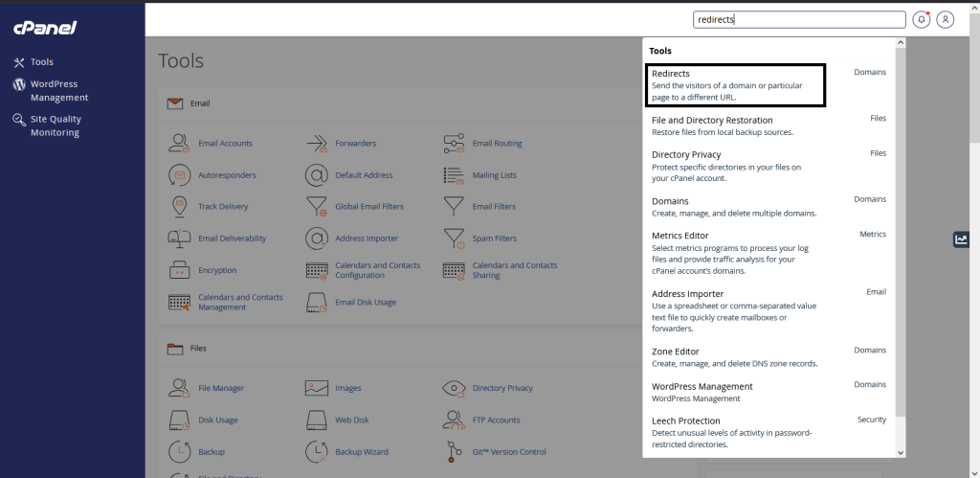Open the Git Version Control link
The height and width of the screenshot is (478, 980).
click(x=509, y=452)
